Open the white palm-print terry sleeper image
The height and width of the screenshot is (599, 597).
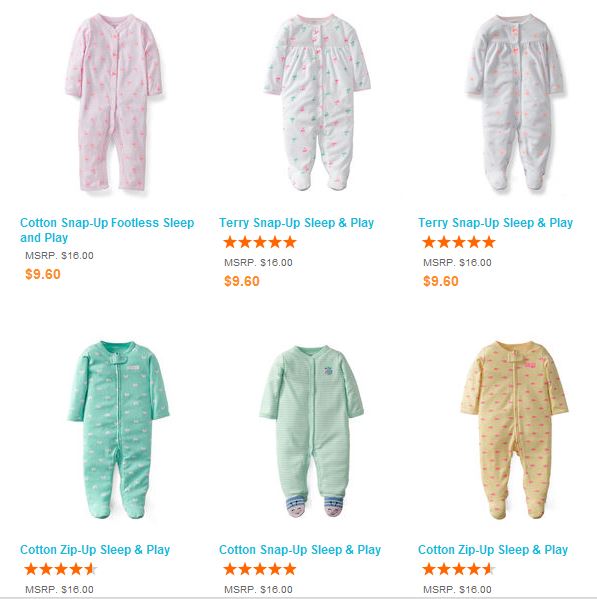[317, 102]
